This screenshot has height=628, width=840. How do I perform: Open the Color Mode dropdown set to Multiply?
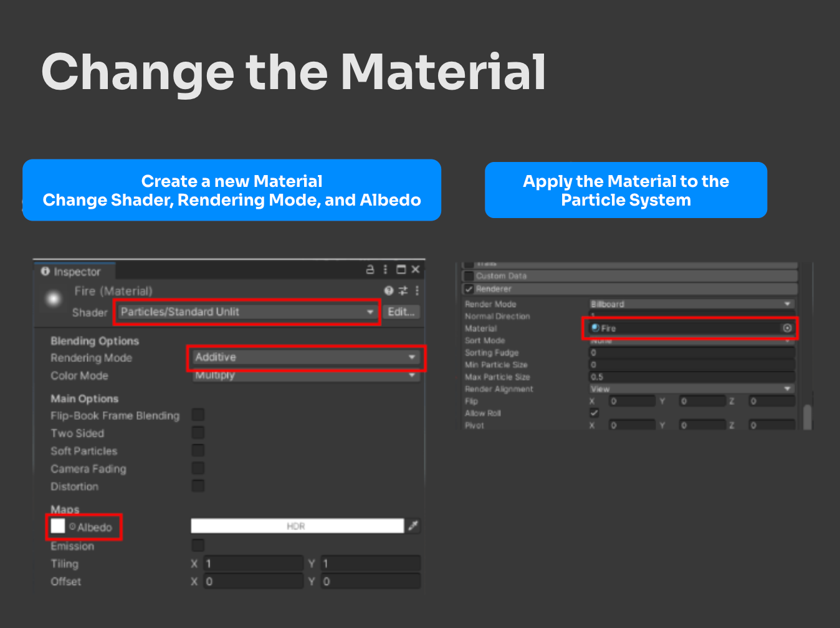pos(306,376)
